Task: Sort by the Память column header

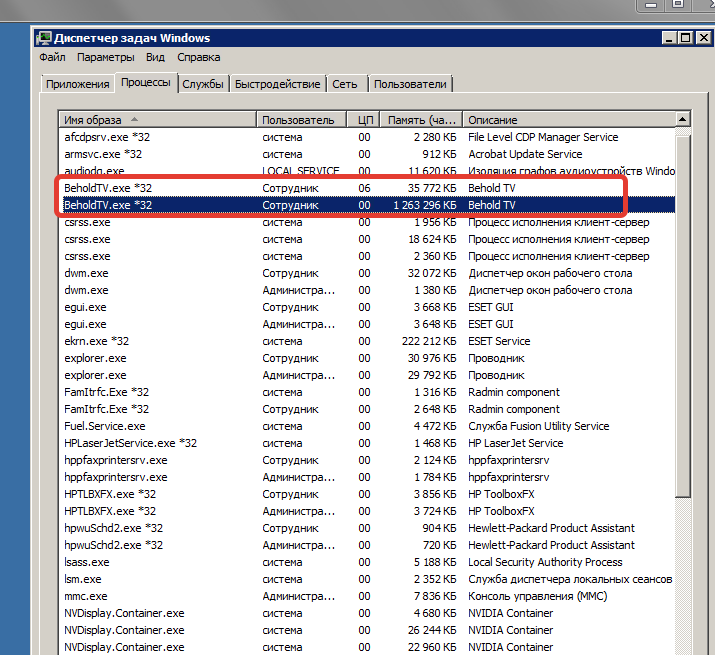Action: 421,120
